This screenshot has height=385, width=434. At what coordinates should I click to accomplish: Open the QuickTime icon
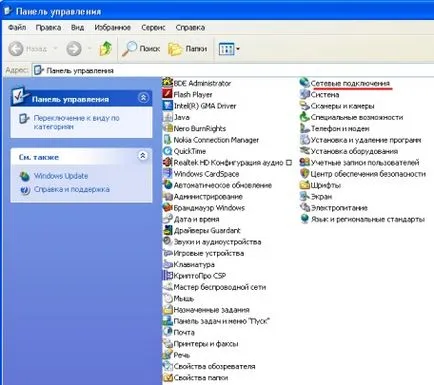[167, 151]
